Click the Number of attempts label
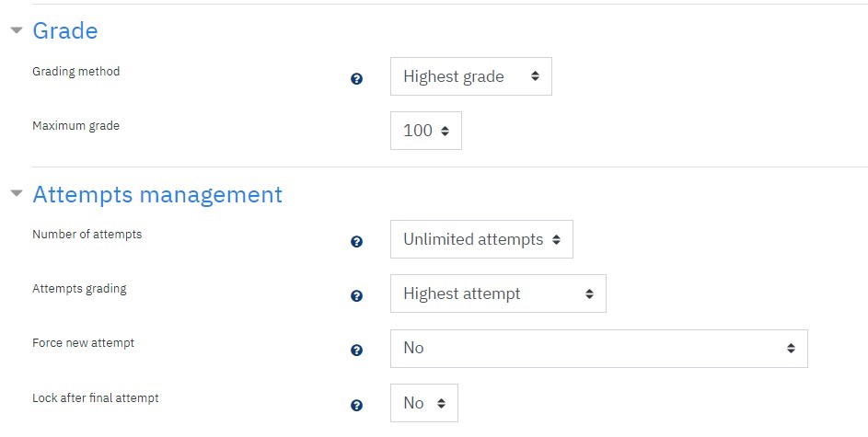 click(87, 234)
